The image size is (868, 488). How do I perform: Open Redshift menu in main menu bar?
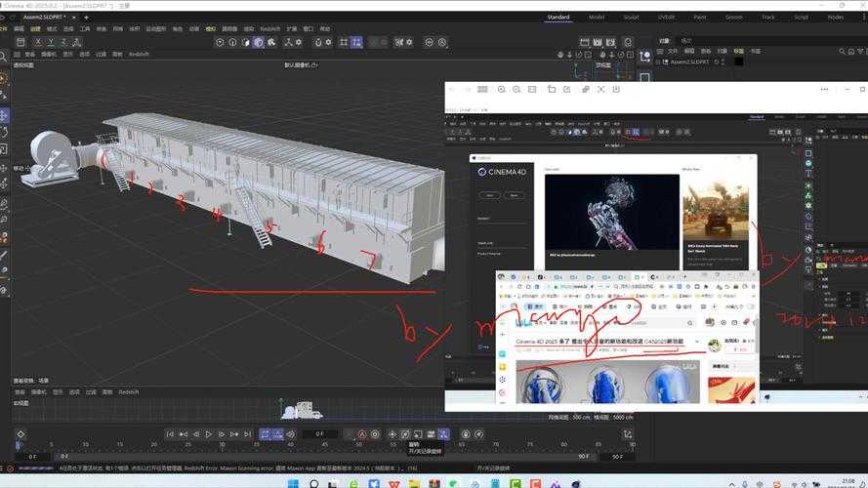(x=270, y=28)
